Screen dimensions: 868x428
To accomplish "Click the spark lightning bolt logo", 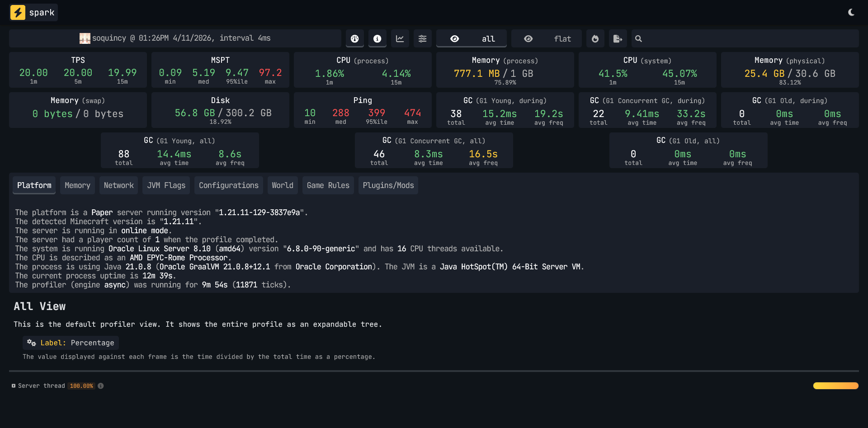I will [x=18, y=12].
